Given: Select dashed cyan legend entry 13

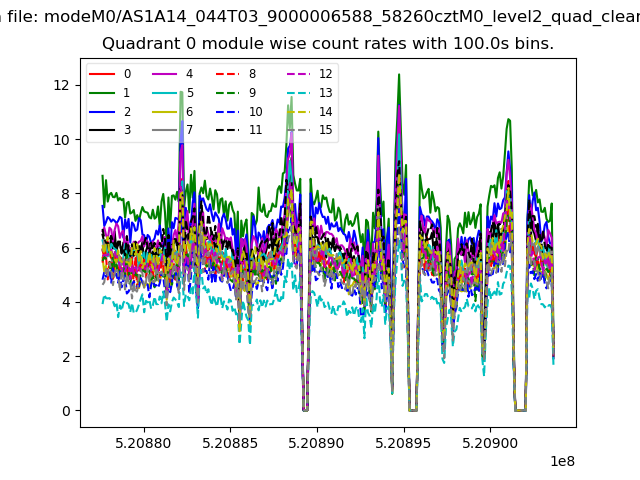Looking at the screenshot, I should click(310, 93).
